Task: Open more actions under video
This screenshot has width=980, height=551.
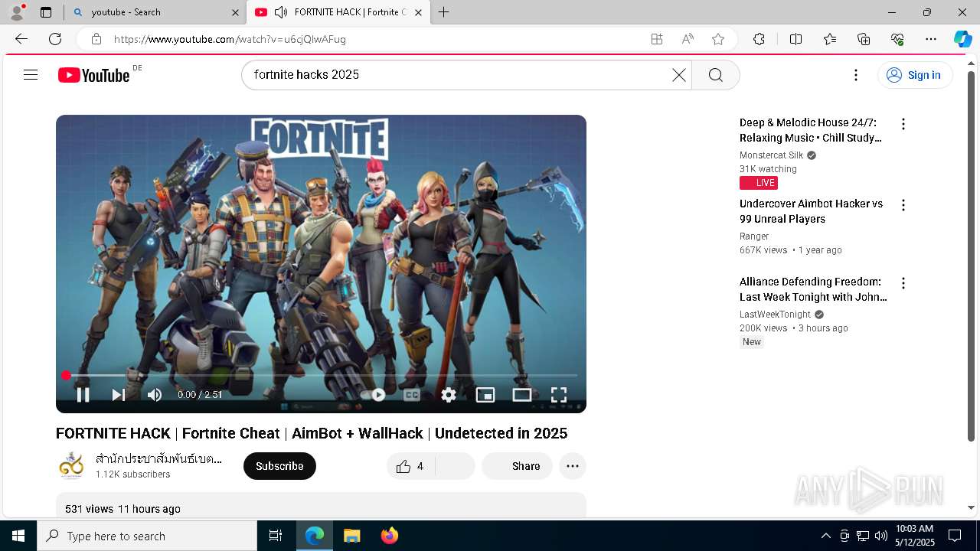Action: (x=573, y=466)
